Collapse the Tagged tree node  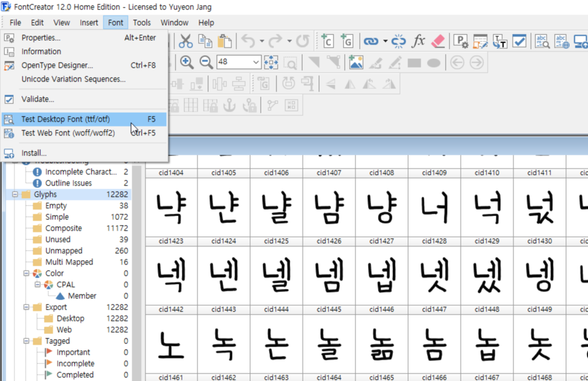[26, 341]
